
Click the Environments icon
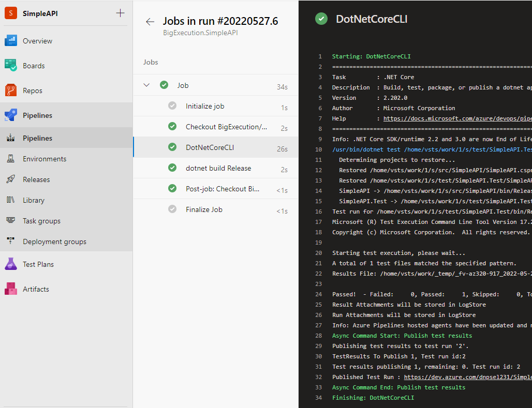(x=11, y=159)
